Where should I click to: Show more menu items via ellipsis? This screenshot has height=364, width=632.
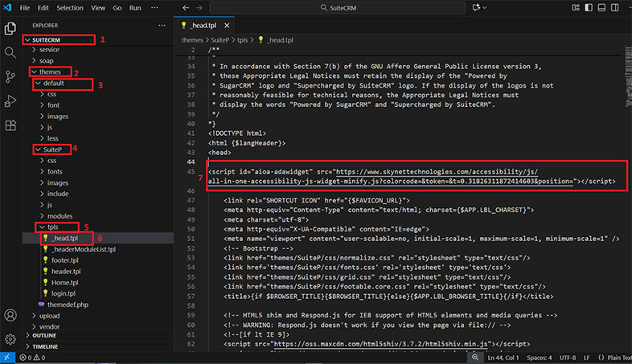coord(154,8)
